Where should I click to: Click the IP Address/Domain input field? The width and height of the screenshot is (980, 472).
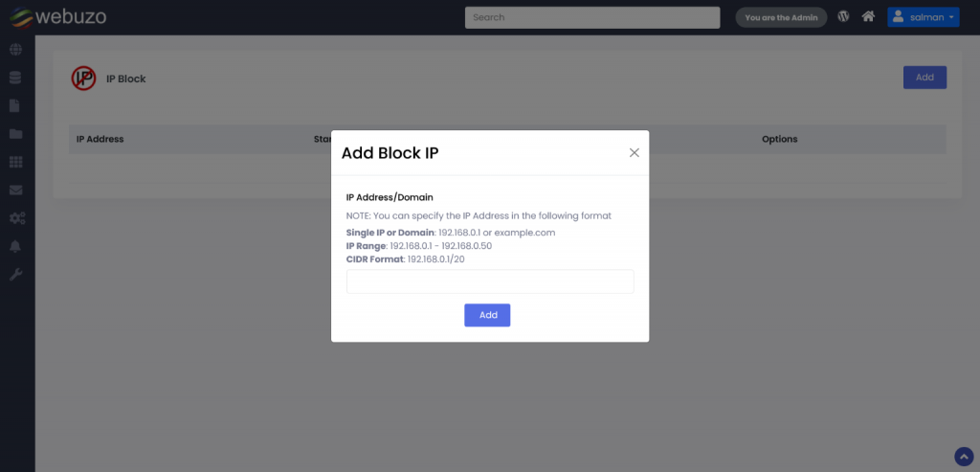point(489,281)
